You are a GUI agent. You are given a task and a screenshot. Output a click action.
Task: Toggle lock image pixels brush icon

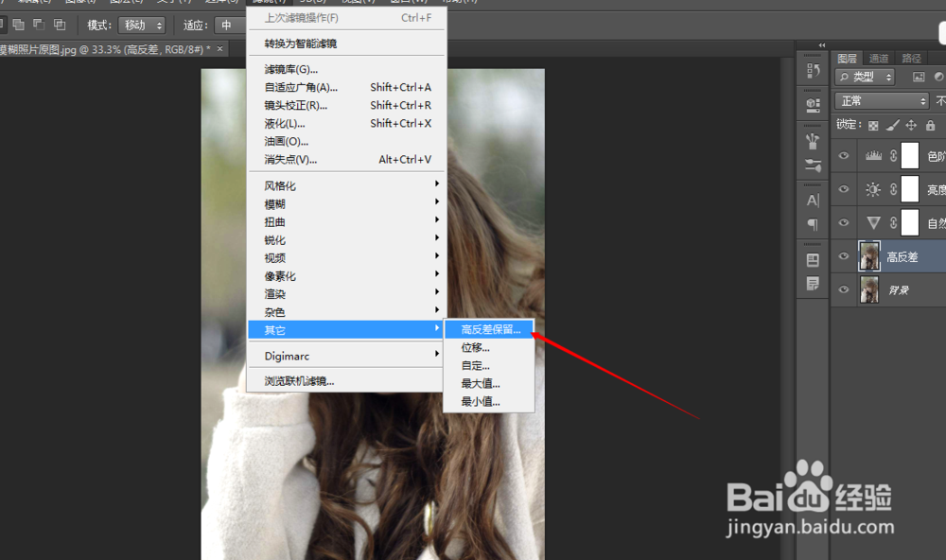coord(892,125)
